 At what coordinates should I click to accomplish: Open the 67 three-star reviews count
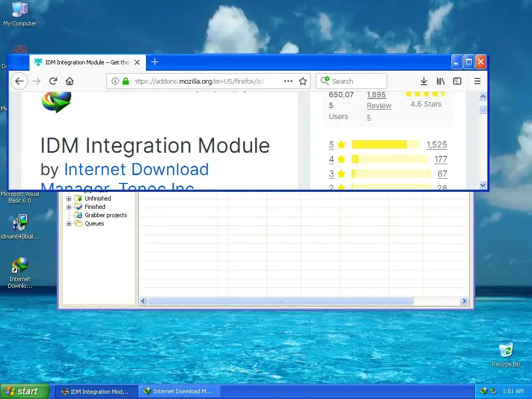[442, 174]
